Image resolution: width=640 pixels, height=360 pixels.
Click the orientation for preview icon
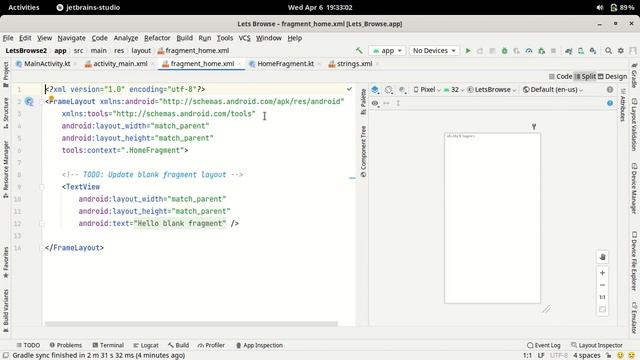[x=389, y=89]
